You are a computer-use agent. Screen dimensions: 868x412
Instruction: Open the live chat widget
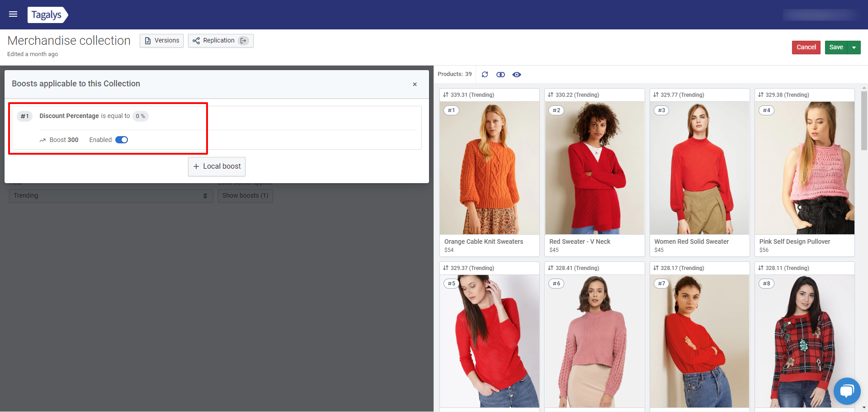click(x=847, y=391)
